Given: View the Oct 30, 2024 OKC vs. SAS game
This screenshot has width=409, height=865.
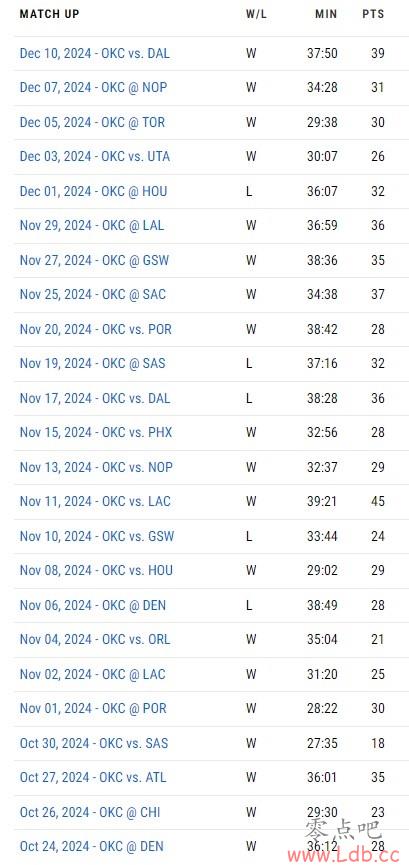Looking at the screenshot, I should click(x=94, y=743).
